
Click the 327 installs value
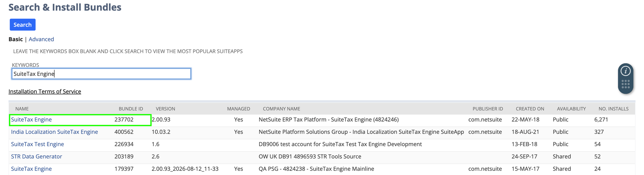[599, 132]
